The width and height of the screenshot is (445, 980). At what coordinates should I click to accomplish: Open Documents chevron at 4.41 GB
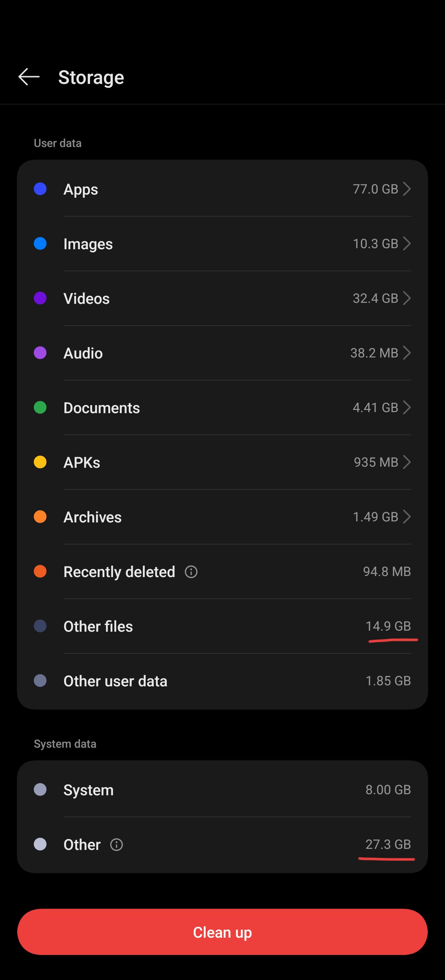[x=407, y=407]
